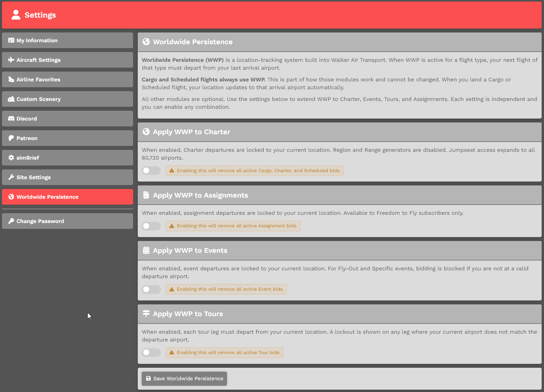The image size is (544, 392).
Task: Click notice about removing Cargo, Charter, Scheduled bids
Action: click(254, 171)
